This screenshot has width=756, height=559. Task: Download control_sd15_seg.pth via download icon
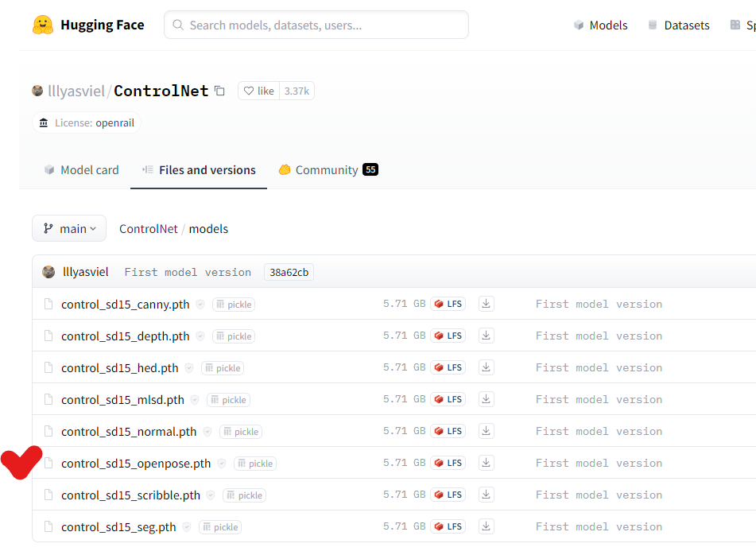(486, 526)
